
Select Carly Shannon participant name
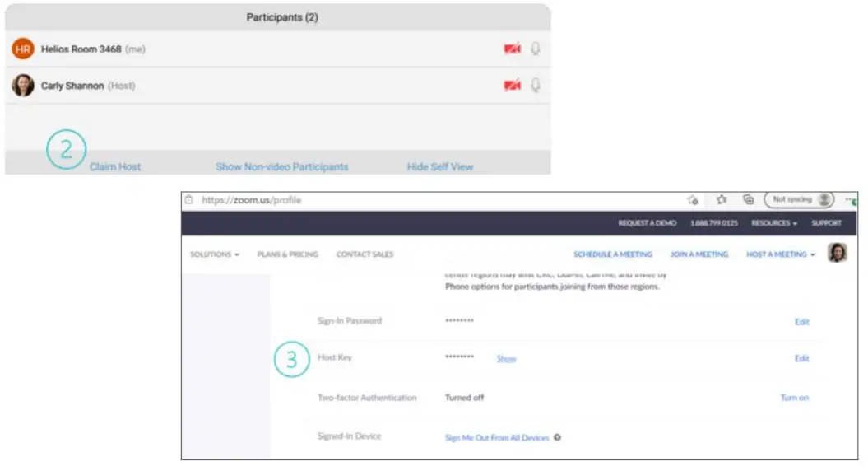72,86
